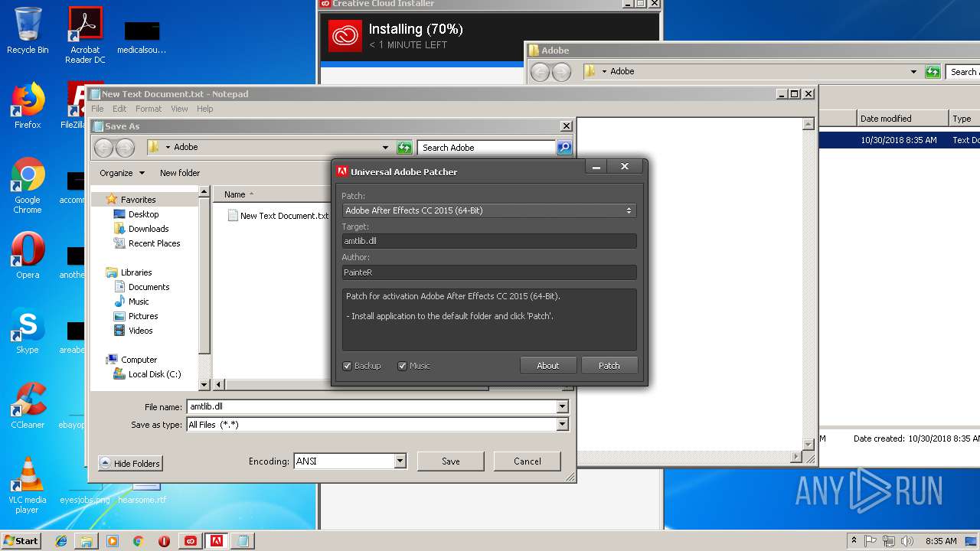Click Save in Save As dialog
The height and width of the screenshot is (551, 980).
[x=451, y=461]
